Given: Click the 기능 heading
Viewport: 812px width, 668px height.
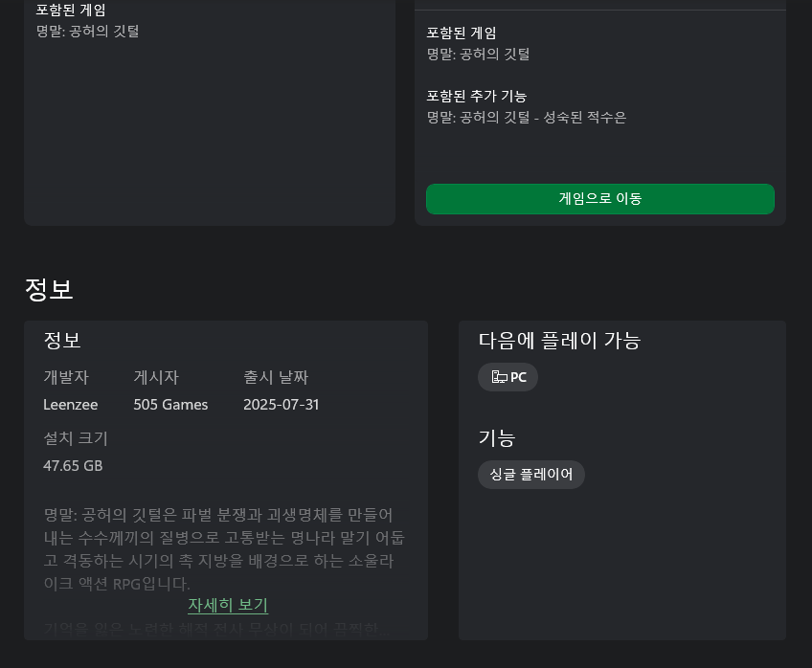Looking at the screenshot, I should click(x=496, y=438).
